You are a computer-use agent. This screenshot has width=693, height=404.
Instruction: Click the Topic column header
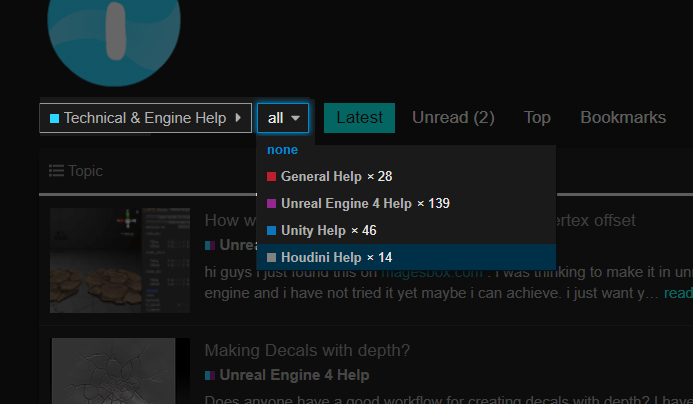tap(85, 171)
